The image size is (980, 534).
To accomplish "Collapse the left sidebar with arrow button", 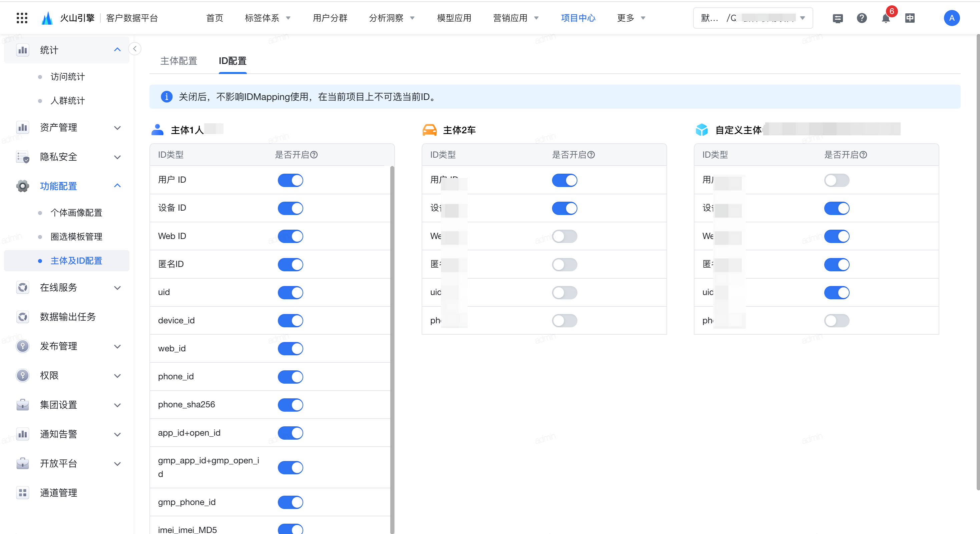I will click(135, 49).
